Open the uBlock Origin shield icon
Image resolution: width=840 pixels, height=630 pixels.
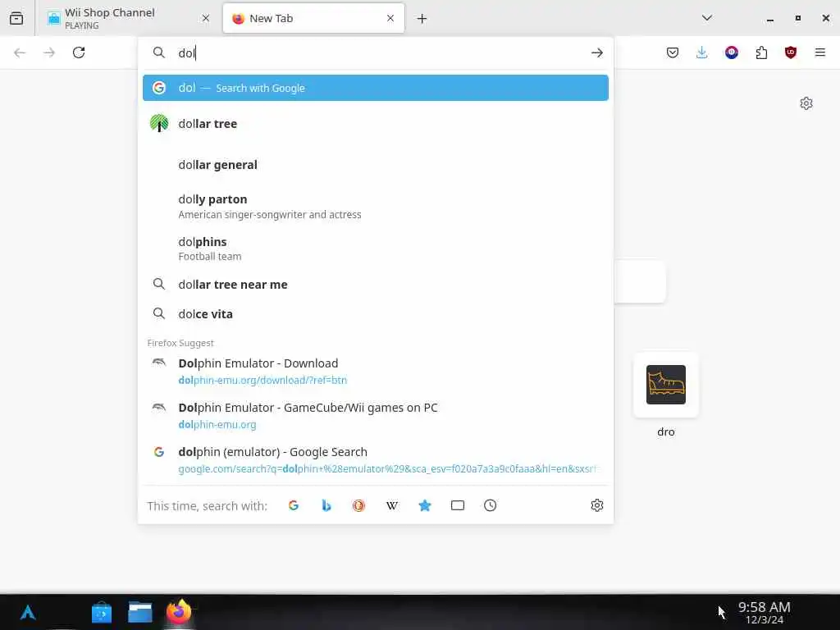tap(791, 52)
